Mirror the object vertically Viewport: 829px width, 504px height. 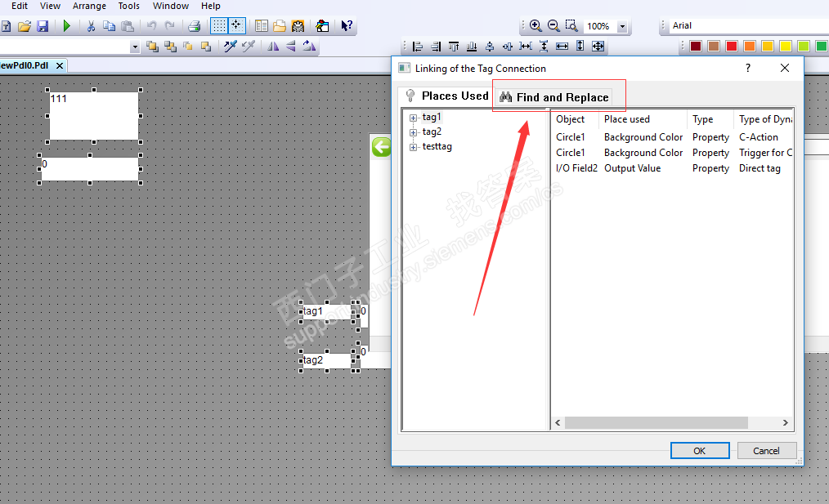291,47
